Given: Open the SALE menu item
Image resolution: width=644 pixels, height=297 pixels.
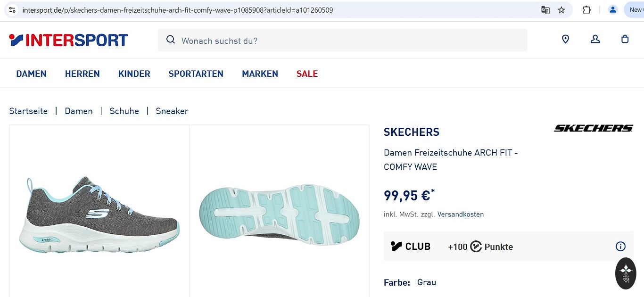Looking at the screenshot, I should 307,74.
